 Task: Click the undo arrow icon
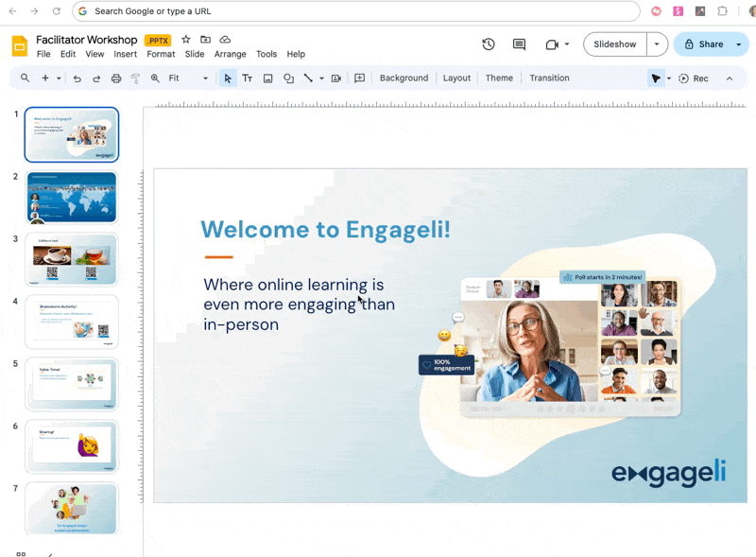click(77, 78)
